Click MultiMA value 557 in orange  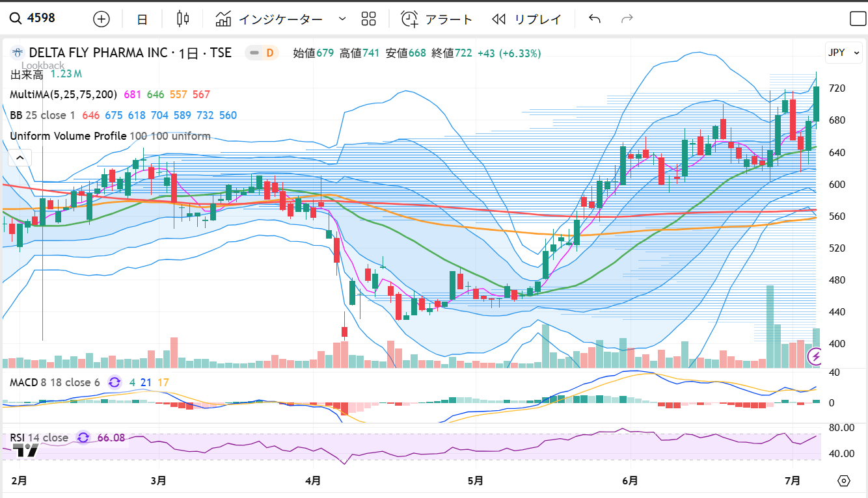coord(178,94)
